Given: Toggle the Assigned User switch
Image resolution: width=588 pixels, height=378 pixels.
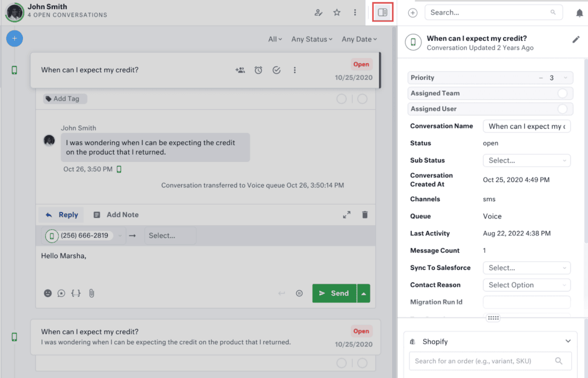Looking at the screenshot, I should coord(562,109).
